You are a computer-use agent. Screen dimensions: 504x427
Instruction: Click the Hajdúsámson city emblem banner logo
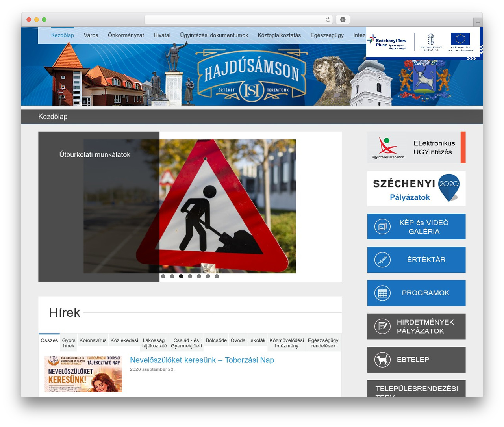(x=252, y=76)
